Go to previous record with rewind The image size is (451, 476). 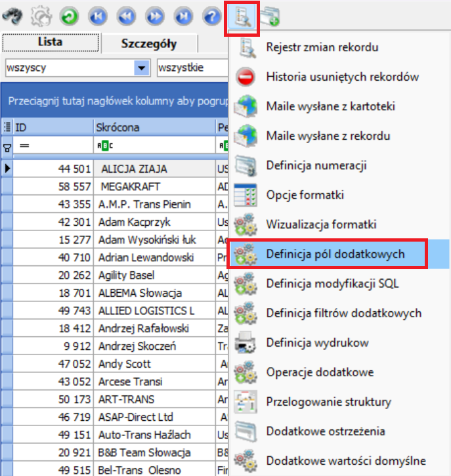point(126,16)
